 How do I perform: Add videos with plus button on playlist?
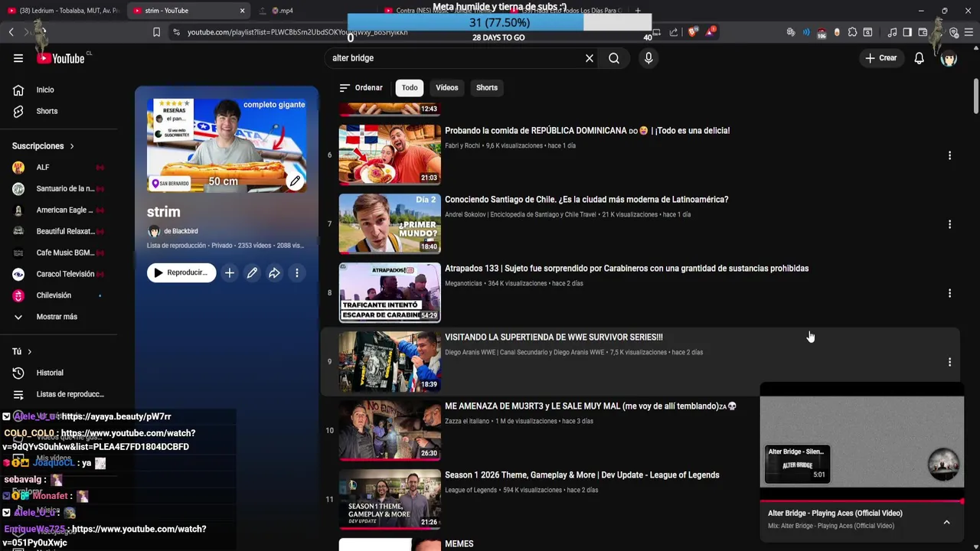pyautogui.click(x=230, y=272)
